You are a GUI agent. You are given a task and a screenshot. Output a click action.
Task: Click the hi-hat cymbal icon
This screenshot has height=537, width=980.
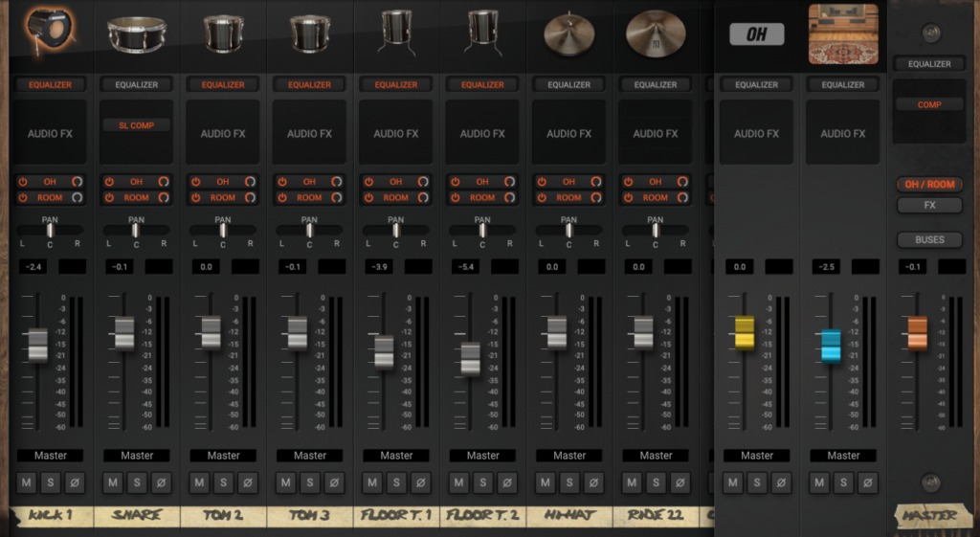[568, 34]
